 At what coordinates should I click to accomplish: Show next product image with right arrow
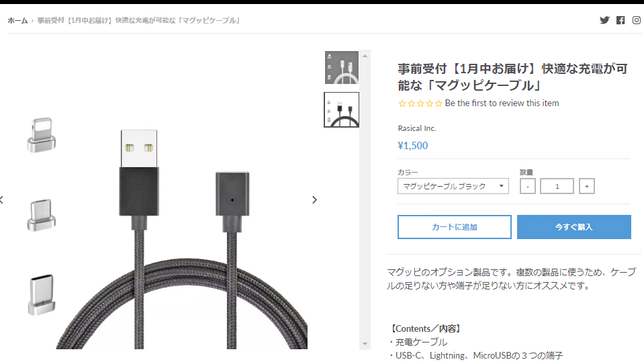tap(314, 199)
